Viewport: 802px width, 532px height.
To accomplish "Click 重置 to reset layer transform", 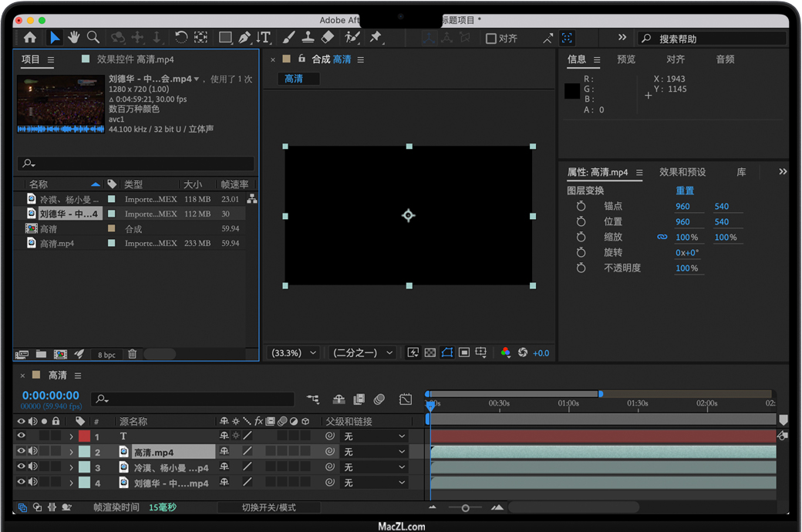I will pos(685,190).
